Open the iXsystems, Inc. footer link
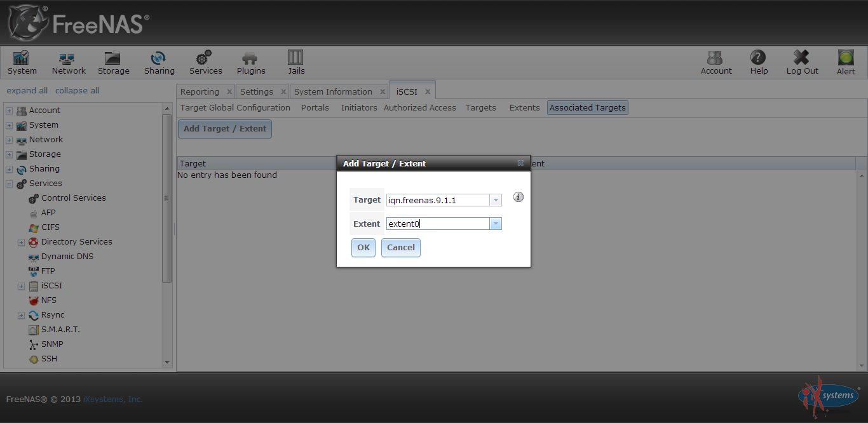Image resolution: width=868 pixels, height=423 pixels. tap(113, 399)
